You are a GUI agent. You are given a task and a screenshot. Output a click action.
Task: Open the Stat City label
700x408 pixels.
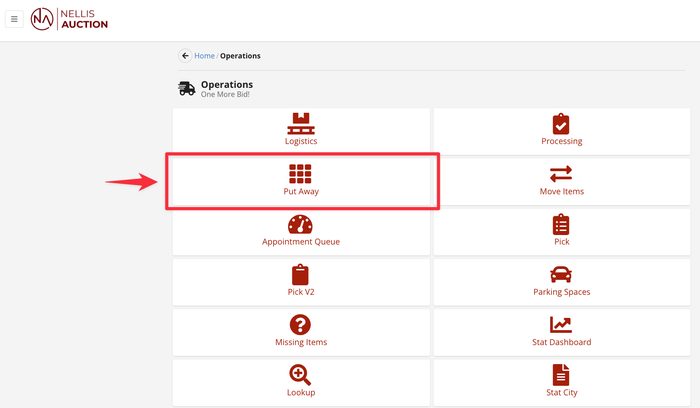pyautogui.click(x=562, y=392)
